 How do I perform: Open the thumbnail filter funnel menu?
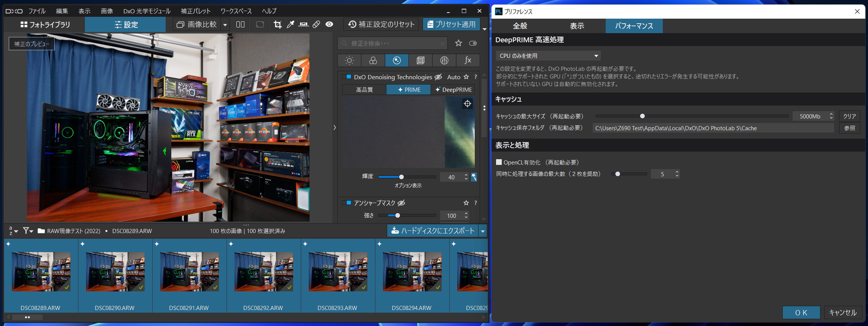click(28, 231)
